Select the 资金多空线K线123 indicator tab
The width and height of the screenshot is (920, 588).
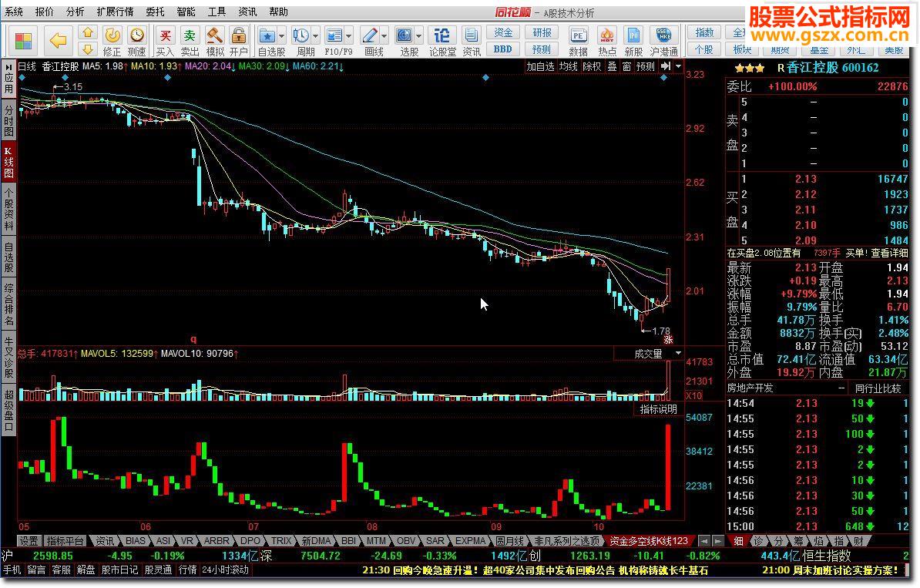(648, 540)
